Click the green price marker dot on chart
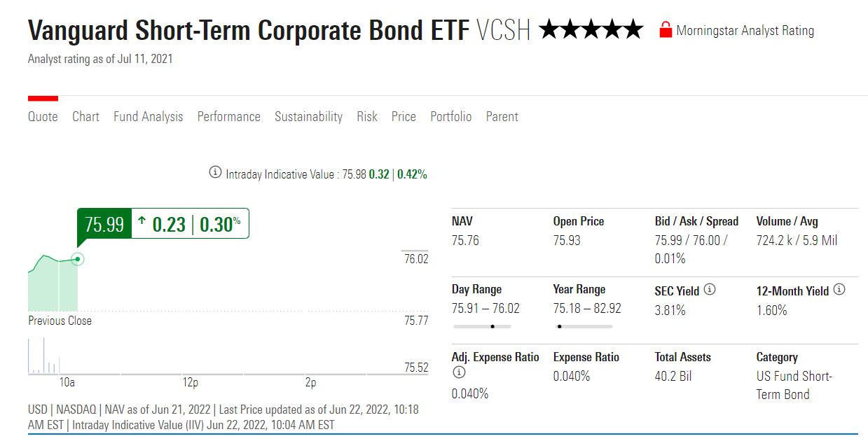868x441 pixels. pos(78,259)
